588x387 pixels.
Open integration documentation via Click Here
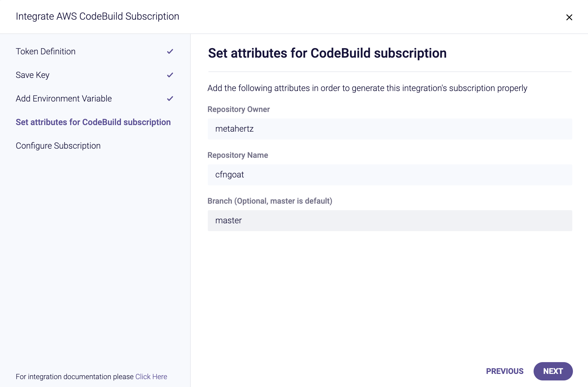[151, 377]
